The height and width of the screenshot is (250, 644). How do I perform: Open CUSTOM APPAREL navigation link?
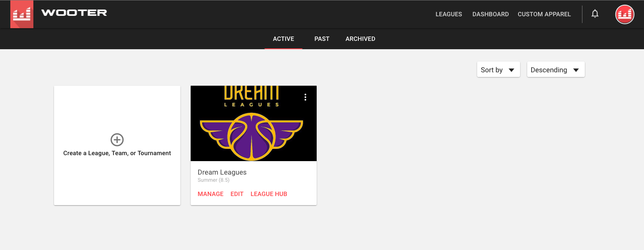point(544,14)
